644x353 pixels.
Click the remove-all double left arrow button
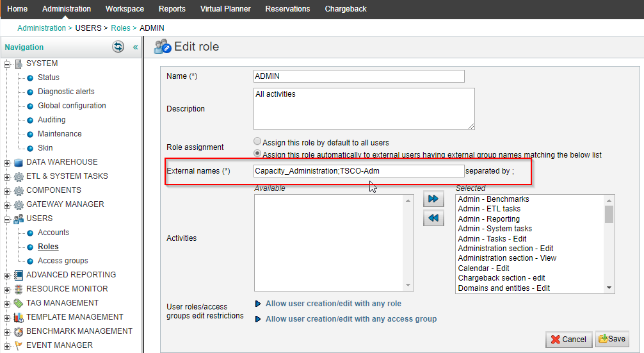click(x=433, y=218)
